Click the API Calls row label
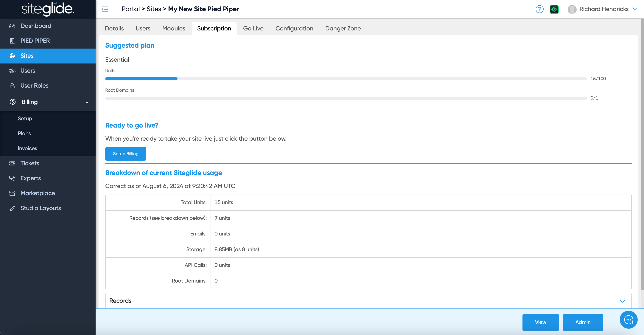The width and height of the screenshot is (644, 335). 196,265
